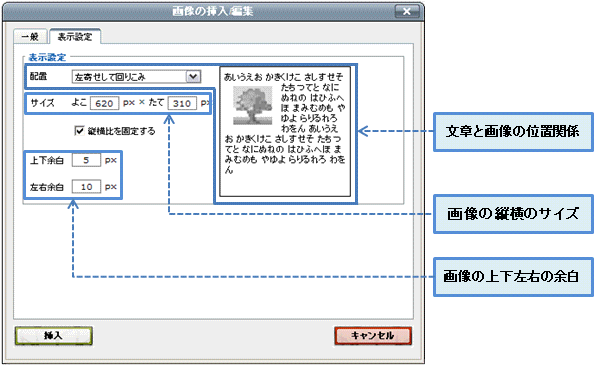This screenshot has width=595, height=366.
Task: Click the 左寄せして回りこみ selection box
Action: click(x=136, y=77)
